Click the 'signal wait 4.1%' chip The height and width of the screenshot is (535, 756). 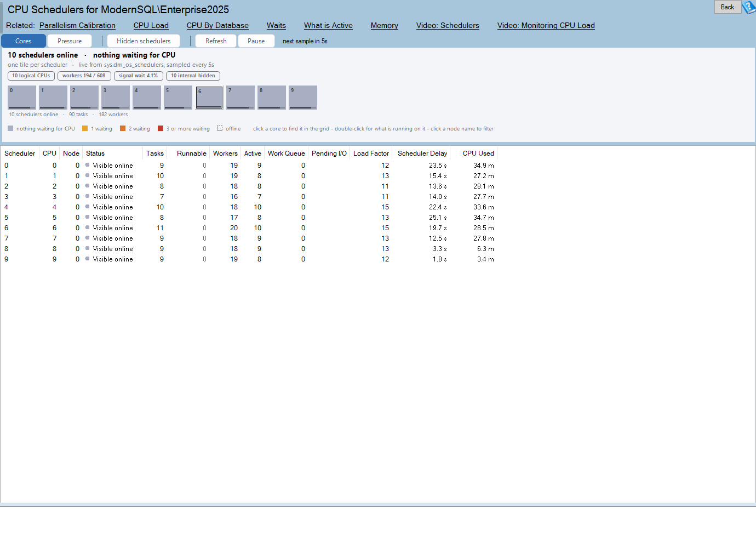pyautogui.click(x=138, y=76)
